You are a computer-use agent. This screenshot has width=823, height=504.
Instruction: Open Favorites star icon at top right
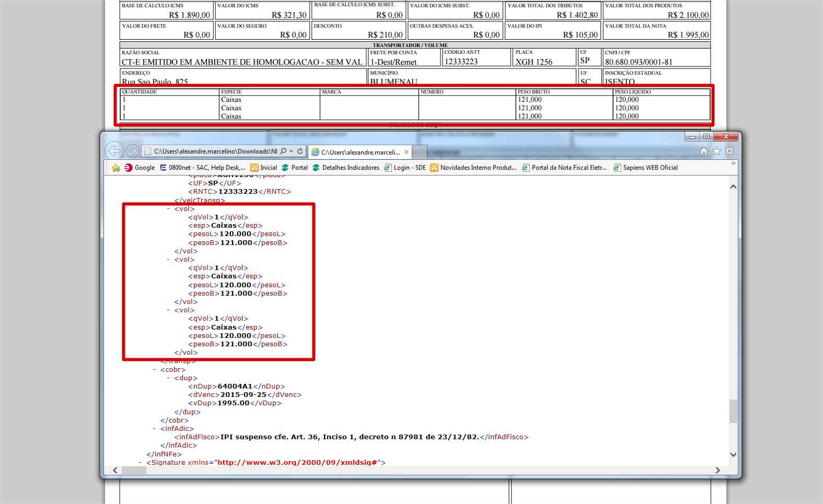(716, 151)
